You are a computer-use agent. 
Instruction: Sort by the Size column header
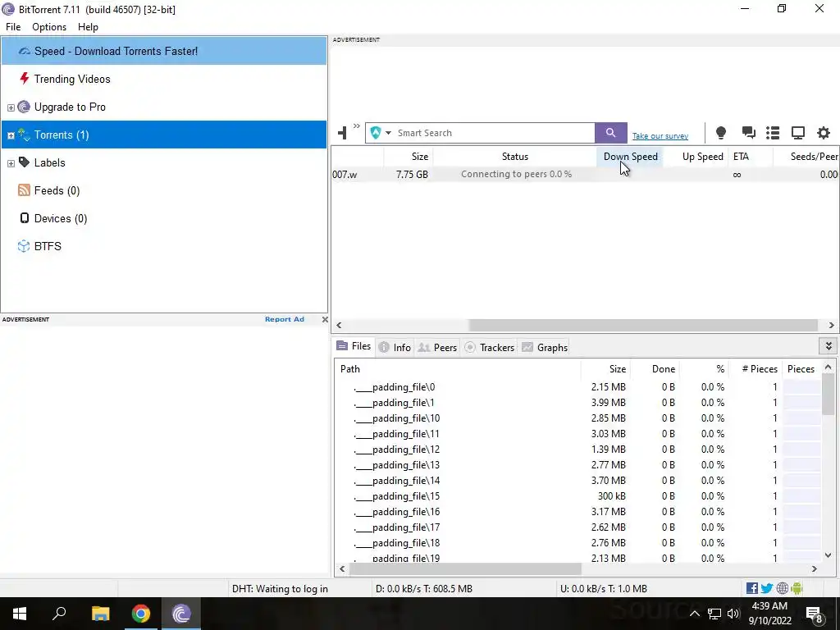click(x=409, y=157)
